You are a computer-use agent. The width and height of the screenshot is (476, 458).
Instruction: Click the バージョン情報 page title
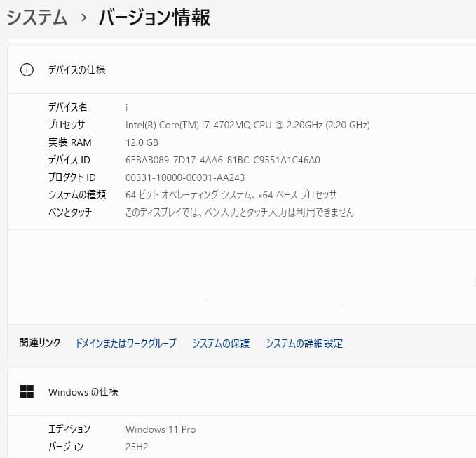coord(154,18)
